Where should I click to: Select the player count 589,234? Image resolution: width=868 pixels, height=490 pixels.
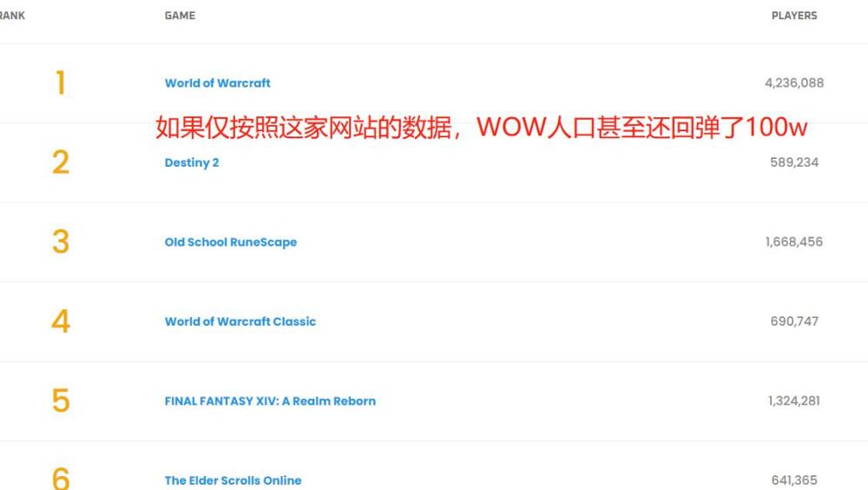coord(794,162)
